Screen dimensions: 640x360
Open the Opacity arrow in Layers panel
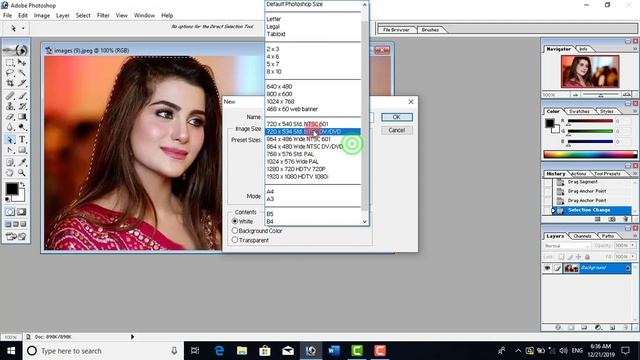(633, 245)
